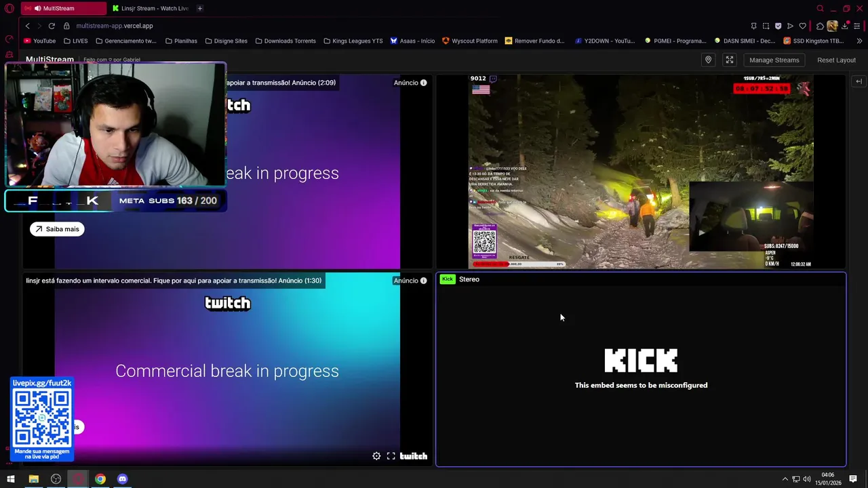Image resolution: width=868 pixels, height=488 pixels.
Task: Expand the LIVES bookmarks folder
Action: pos(75,41)
